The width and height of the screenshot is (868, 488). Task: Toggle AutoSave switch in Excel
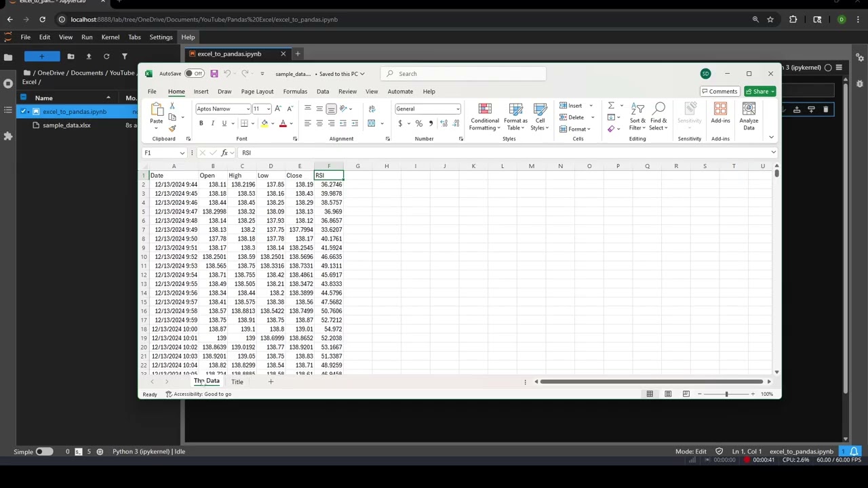coord(195,74)
